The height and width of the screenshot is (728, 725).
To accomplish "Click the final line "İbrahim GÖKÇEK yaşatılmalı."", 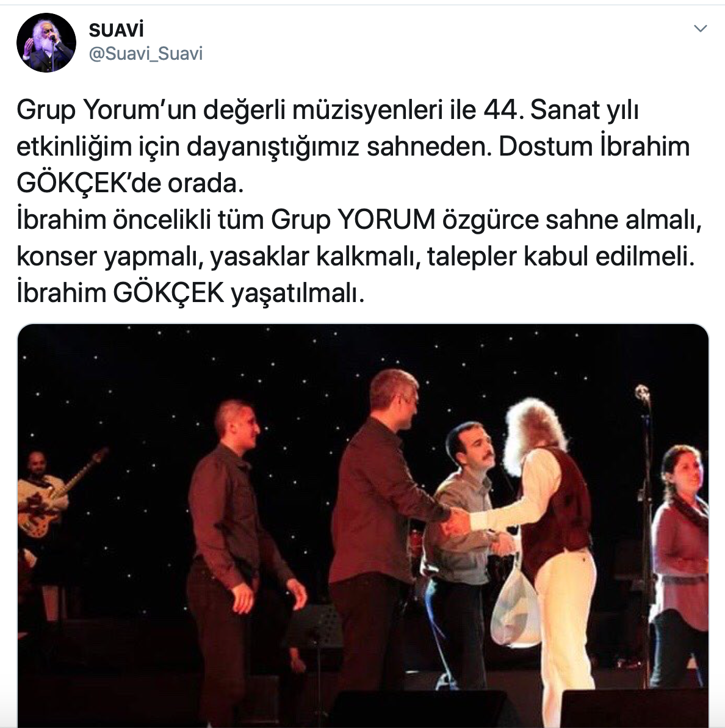I will 190,294.
